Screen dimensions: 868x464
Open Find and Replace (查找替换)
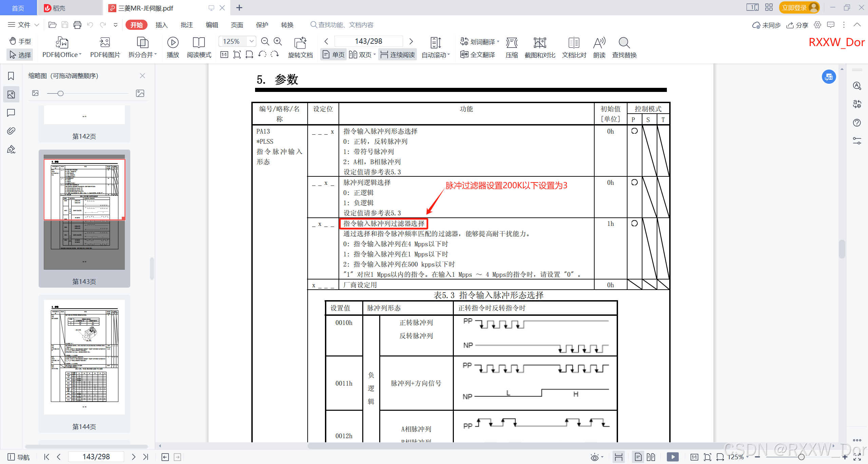click(624, 43)
